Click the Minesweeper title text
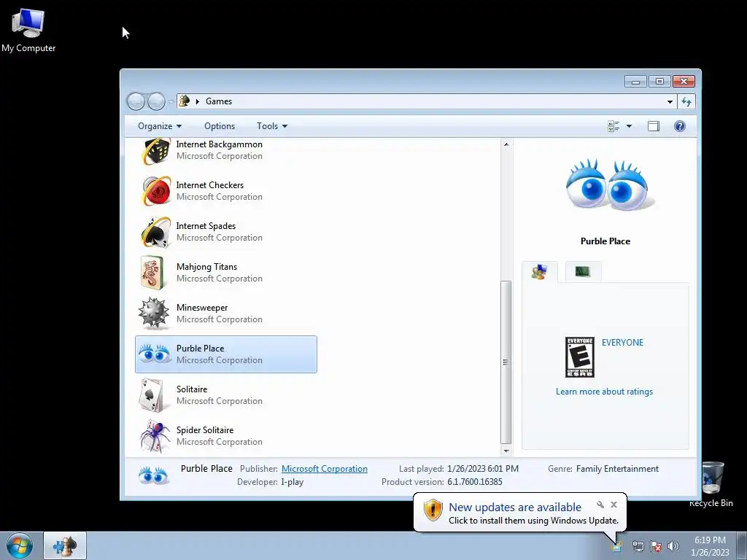The image size is (747, 560). click(x=202, y=308)
